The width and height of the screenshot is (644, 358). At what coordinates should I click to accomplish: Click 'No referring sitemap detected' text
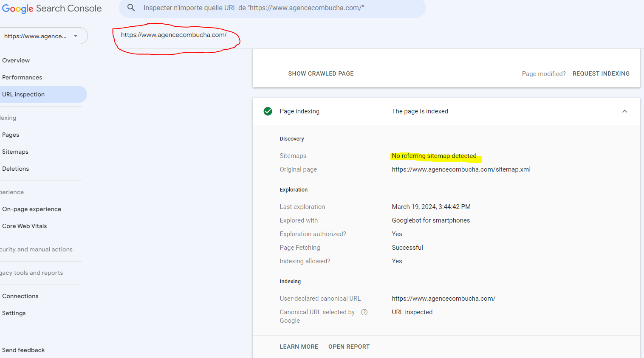tap(434, 156)
